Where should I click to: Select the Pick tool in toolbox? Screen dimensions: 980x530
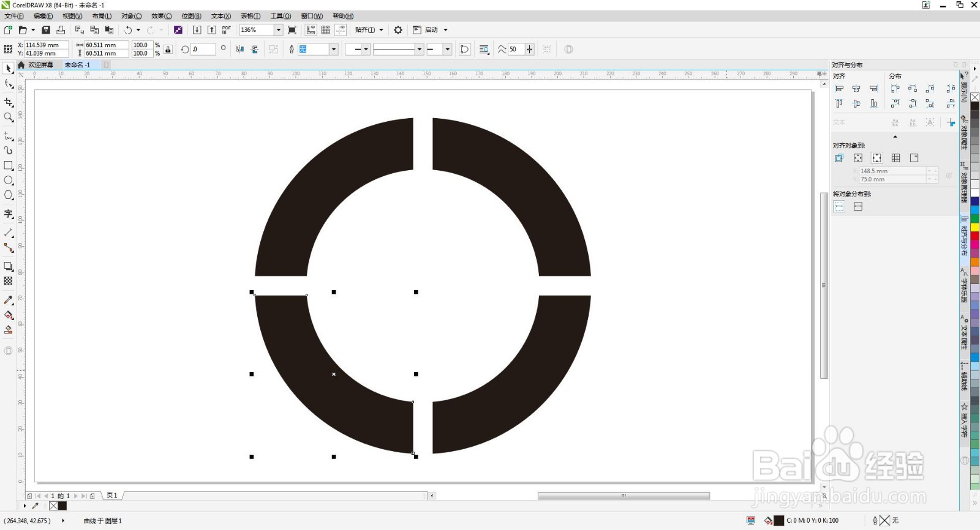(x=9, y=69)
